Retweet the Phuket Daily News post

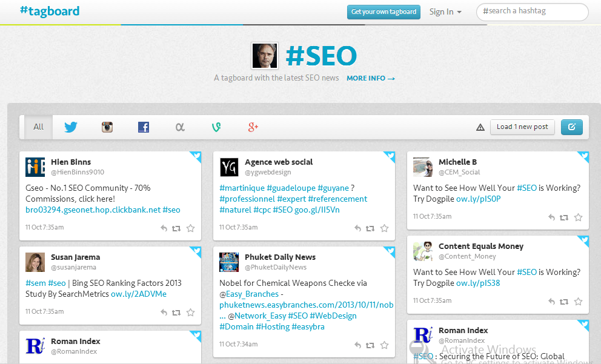tap(370, 345)
